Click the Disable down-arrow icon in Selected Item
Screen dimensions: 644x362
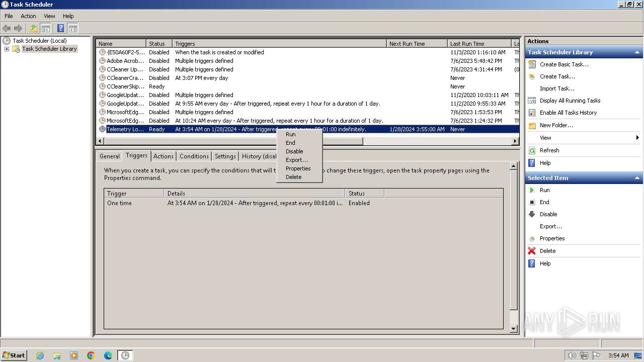click(x=532, y=214)
